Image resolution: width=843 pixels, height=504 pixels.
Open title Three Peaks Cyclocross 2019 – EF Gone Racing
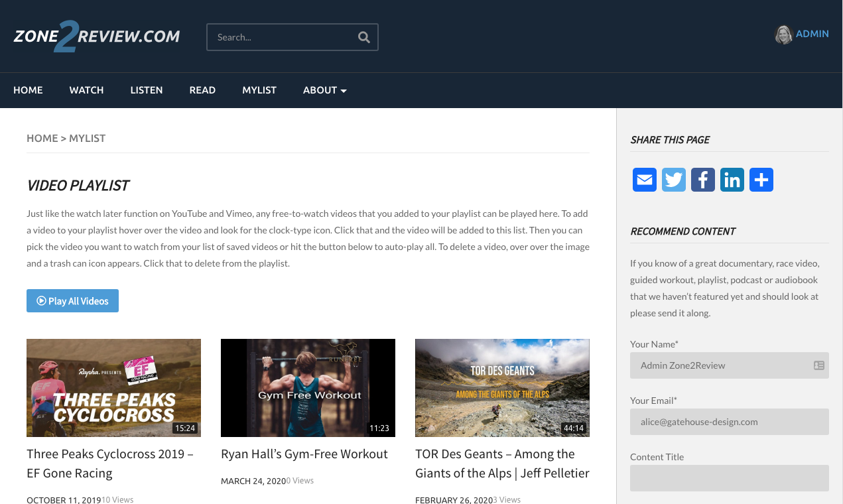pos(110,464)
